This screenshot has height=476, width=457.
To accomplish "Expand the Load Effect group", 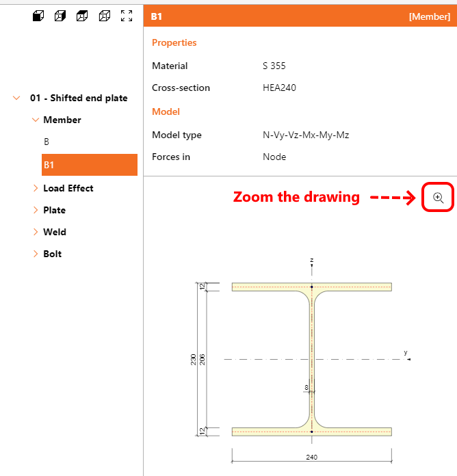I will [36, 188].
